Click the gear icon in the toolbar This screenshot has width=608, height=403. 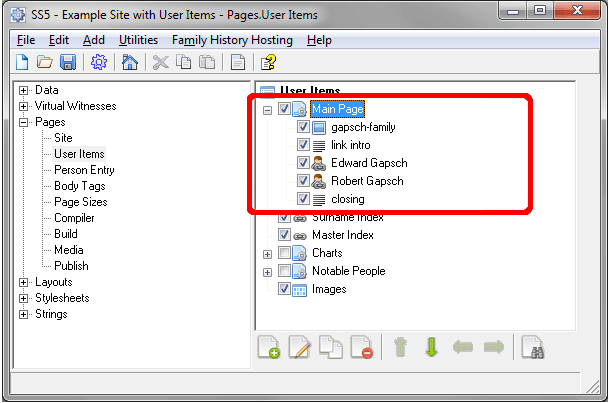pyautogui.click(x=99, y=63)
